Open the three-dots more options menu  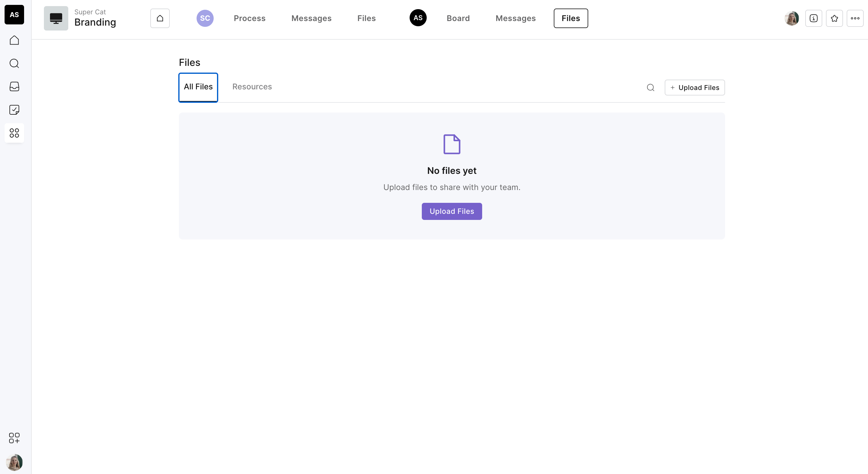tap(855, 18)
